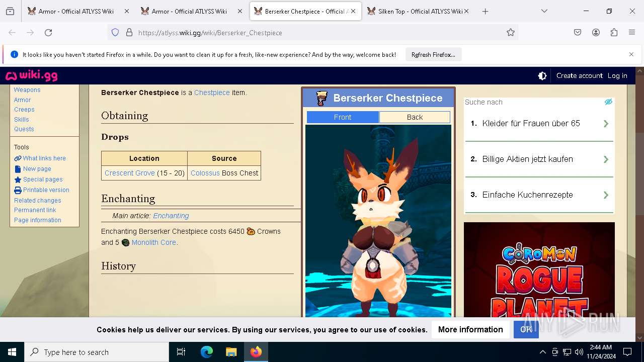The image size is (644, 362).
Task: Open Skills sidebar link
Action: [22, 120]
